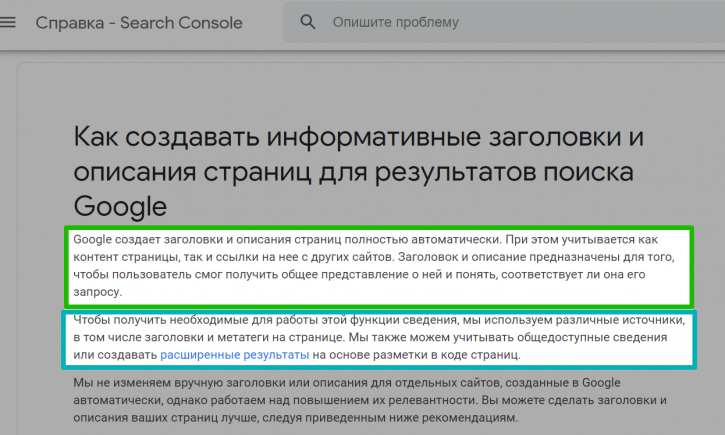Image resolution: width=725 pixels, height=435 pixels.
Task: Click the search magnifier icon
Action: pos(308,22)
